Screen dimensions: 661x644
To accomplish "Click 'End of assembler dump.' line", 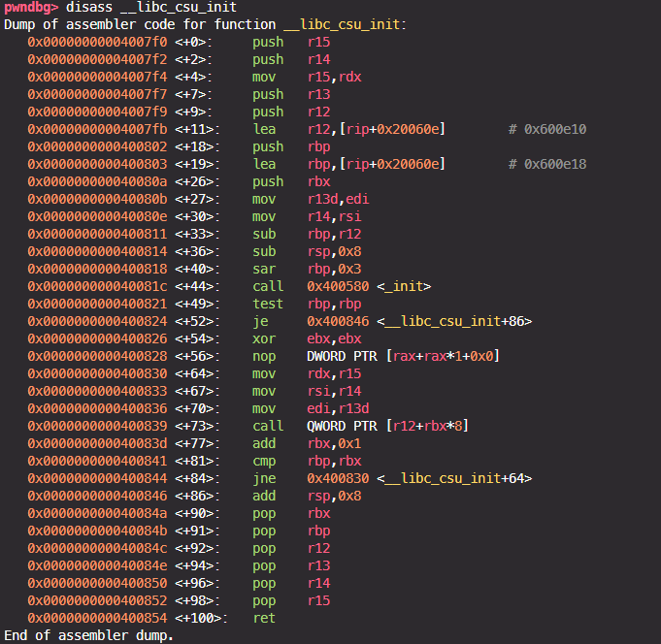I will (88, 635).
